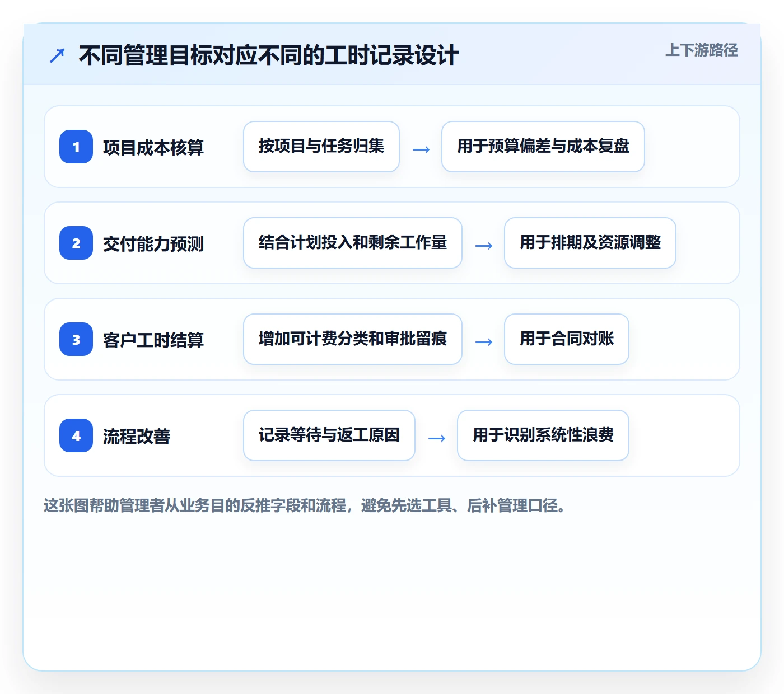This screenshot has height=694, width=784.
Task: Click the 用于识别系统性浪费 box
Action: (543, 435)
